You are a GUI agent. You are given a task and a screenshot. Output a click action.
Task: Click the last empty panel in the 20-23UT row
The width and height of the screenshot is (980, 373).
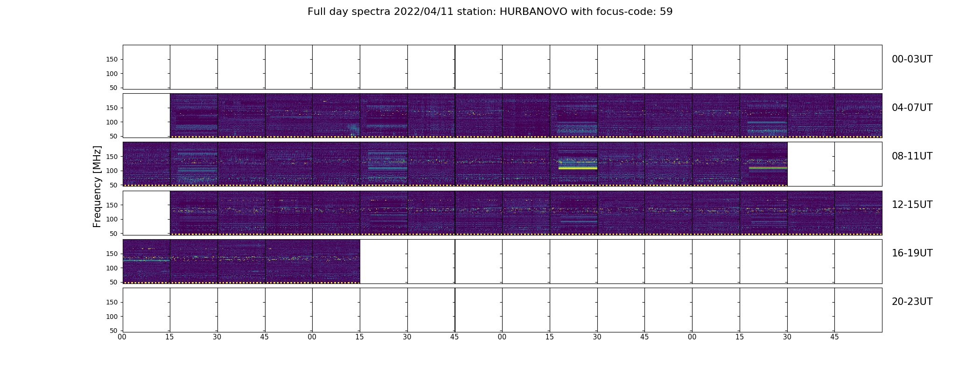point(858,310)
